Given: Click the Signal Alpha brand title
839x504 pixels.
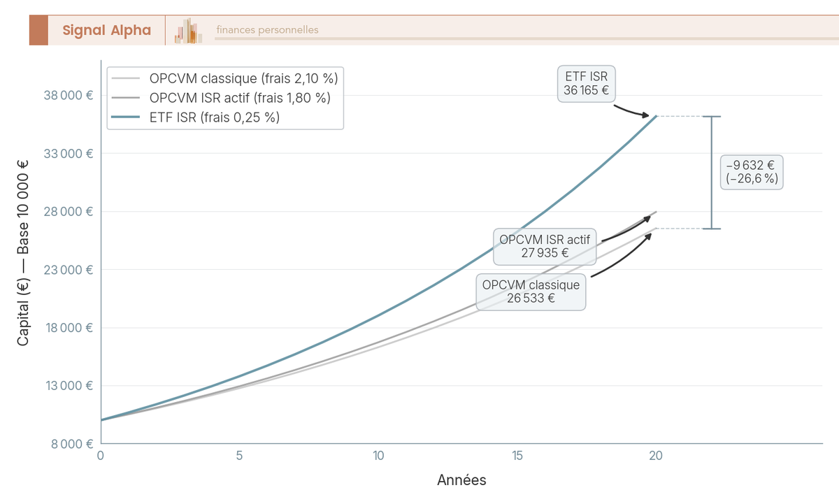Looking at the screenshot, I should tap(106, 30).
